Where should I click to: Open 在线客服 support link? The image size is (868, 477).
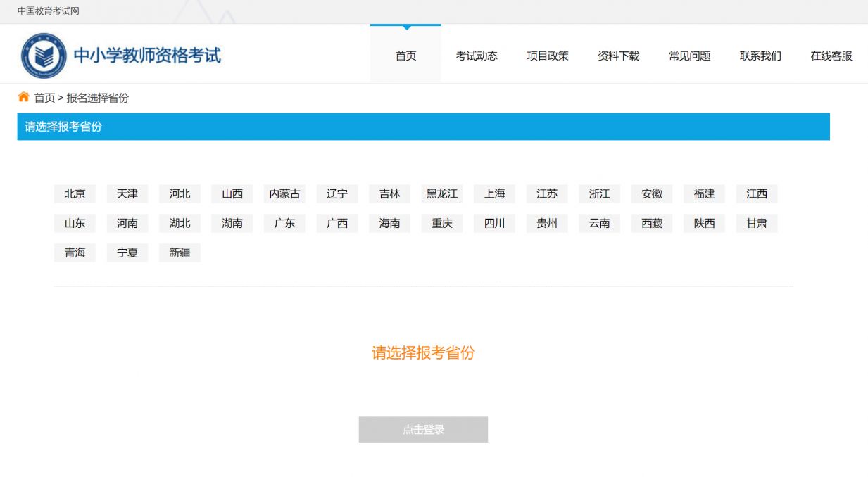pyautogui.click(x=831, y=56)
